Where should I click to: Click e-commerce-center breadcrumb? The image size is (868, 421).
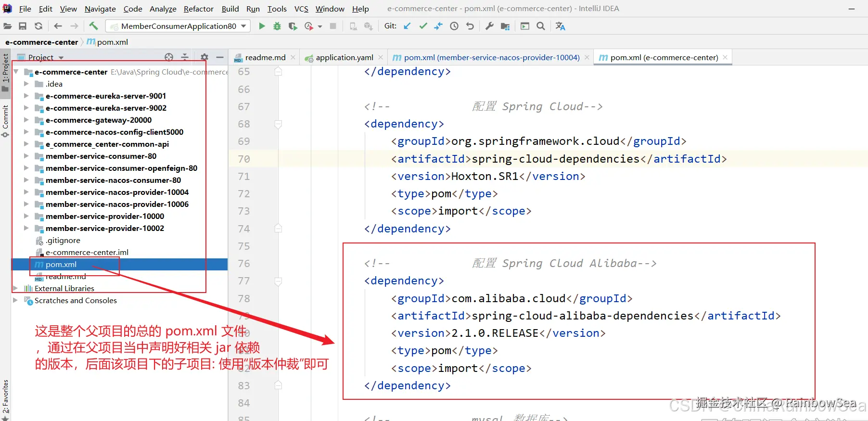(41, 42)
